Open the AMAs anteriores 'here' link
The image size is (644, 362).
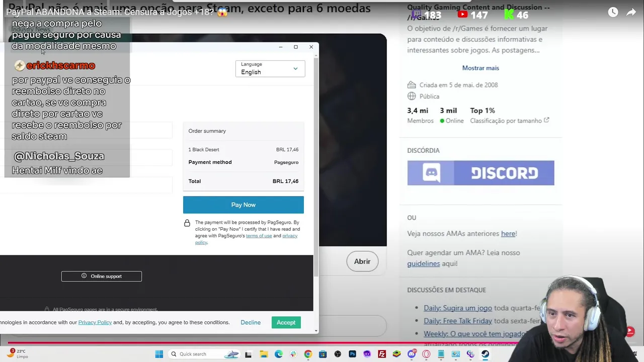[508, 233]
